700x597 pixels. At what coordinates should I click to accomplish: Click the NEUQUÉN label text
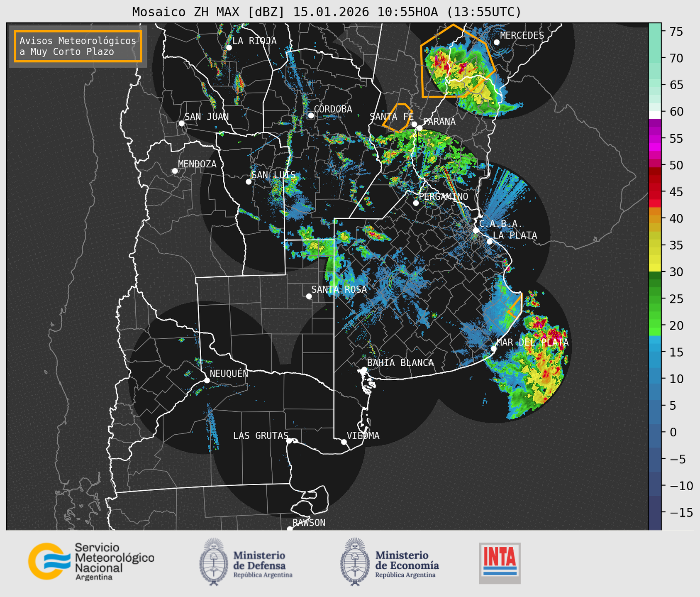(229, 373)
